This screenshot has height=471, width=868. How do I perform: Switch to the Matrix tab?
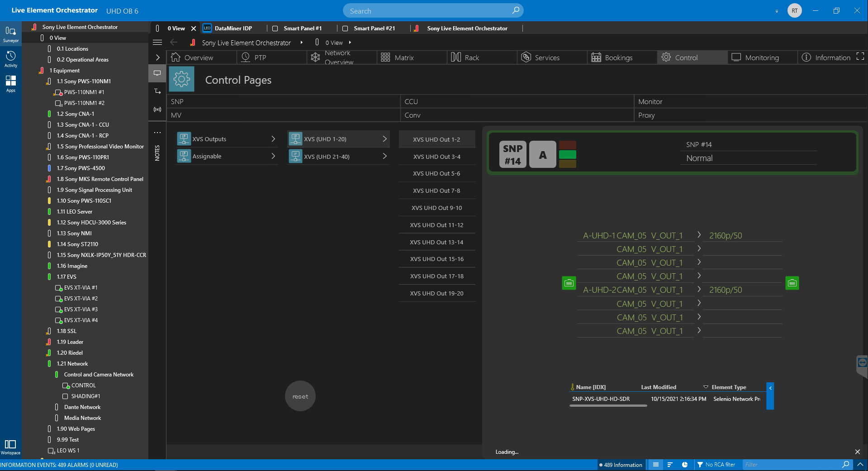[413, 57]
